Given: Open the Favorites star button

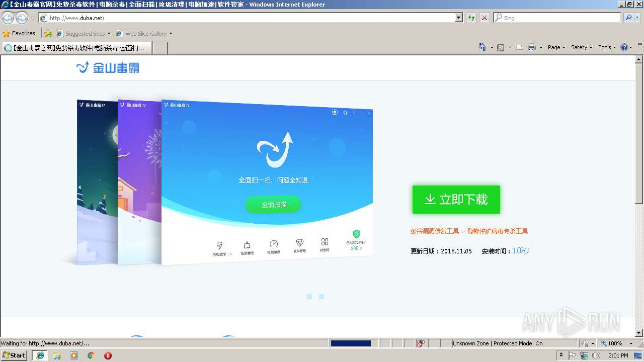Looking at the screenshot, I should 19,33.
